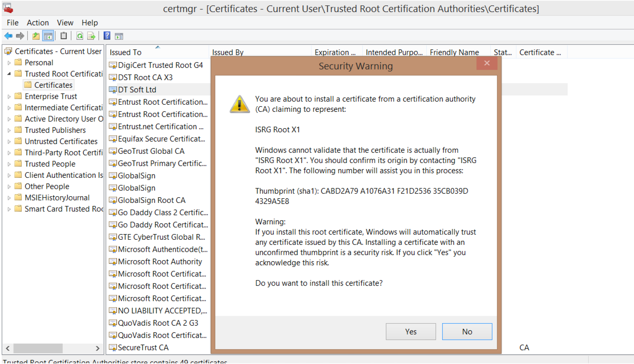The height and width of the screenshot is (364, 634).
Task: Expand the Untrusted Certificates node
Action: pyautogui.click(x=9, y=142)
